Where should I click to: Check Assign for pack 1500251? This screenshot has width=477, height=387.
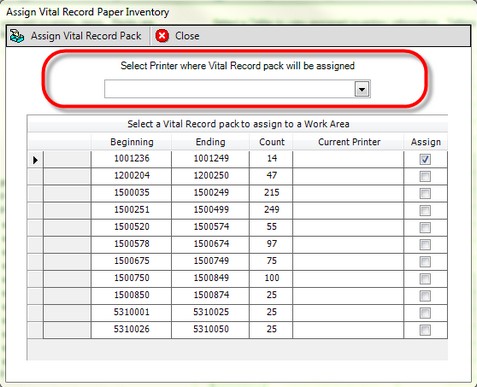[x=425, y=210]
